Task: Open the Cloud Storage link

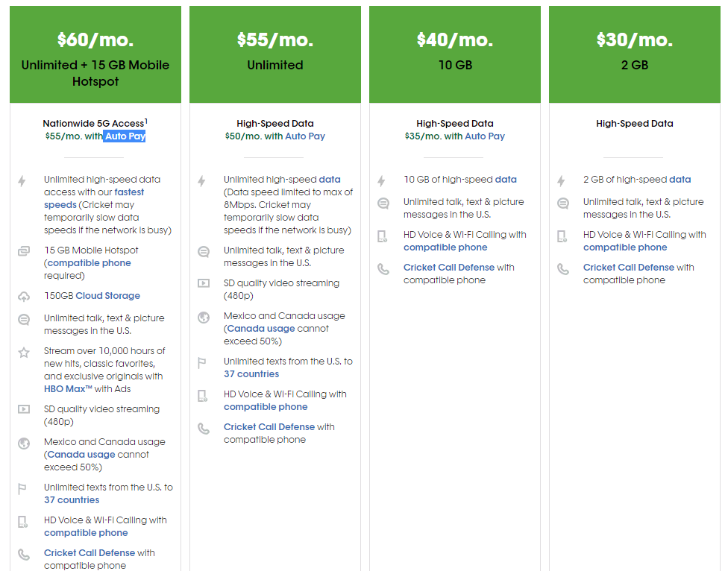Action: point(107,296)
